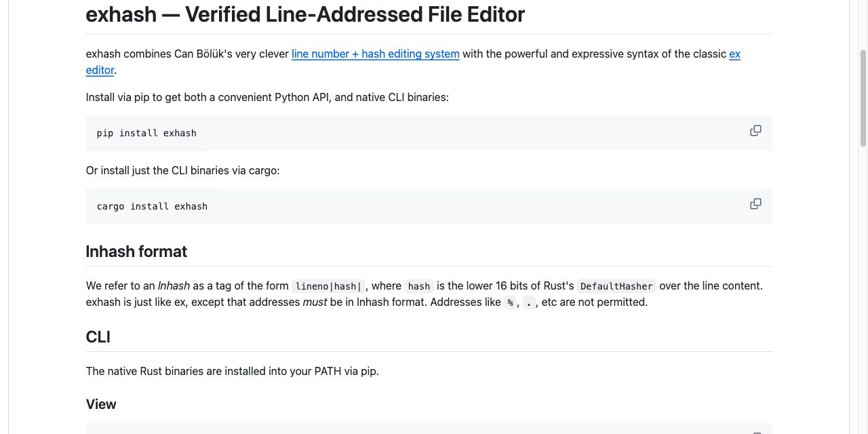Click the inline code 'hash' after 'where'

point(419,286)
